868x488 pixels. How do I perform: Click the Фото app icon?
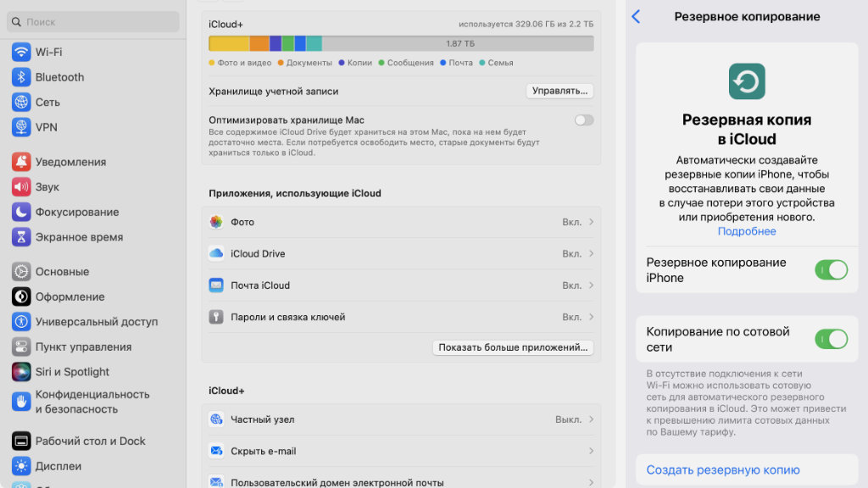click(216, 222)
